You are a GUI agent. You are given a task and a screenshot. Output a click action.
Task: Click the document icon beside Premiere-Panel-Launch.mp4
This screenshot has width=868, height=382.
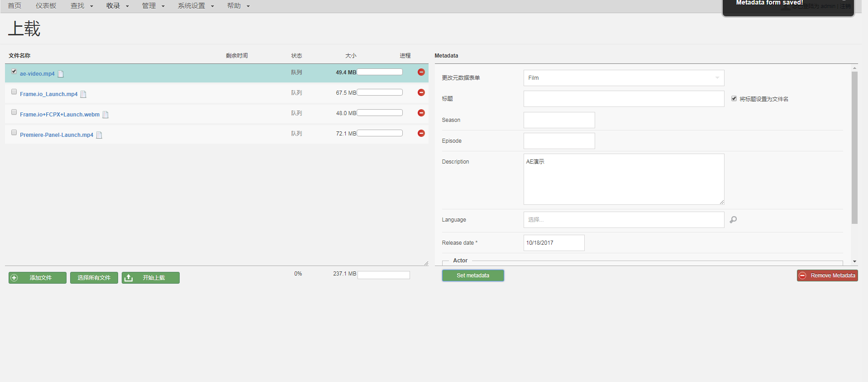click(99, 135)
